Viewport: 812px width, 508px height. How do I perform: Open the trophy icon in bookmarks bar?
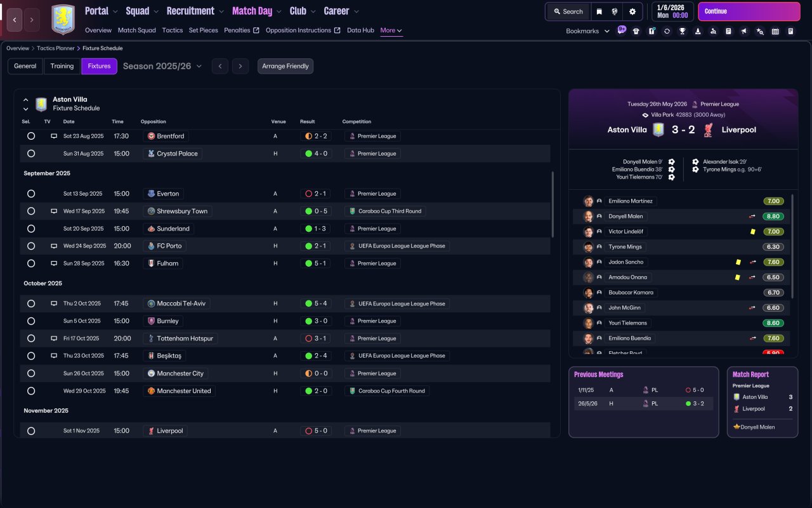click(683, 31)
